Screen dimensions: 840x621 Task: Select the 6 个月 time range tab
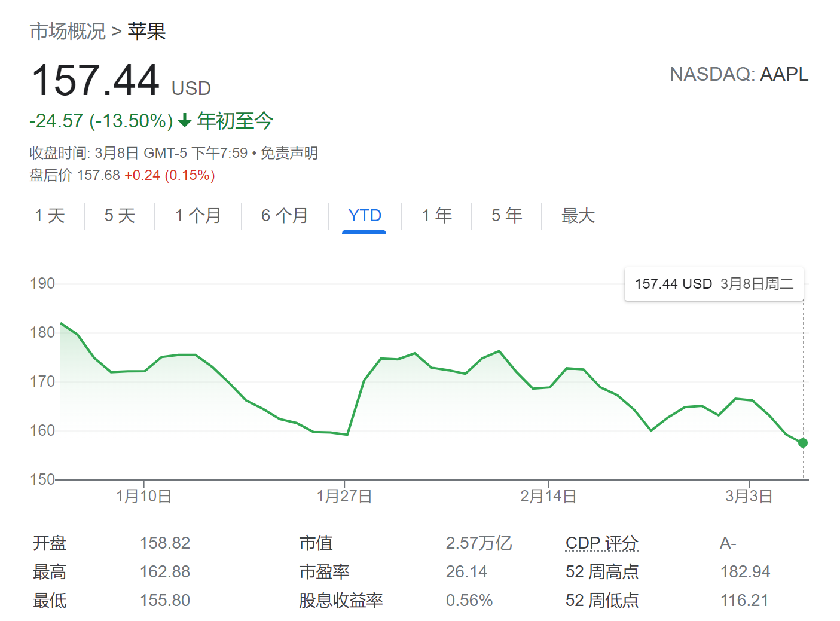[285, 215]
